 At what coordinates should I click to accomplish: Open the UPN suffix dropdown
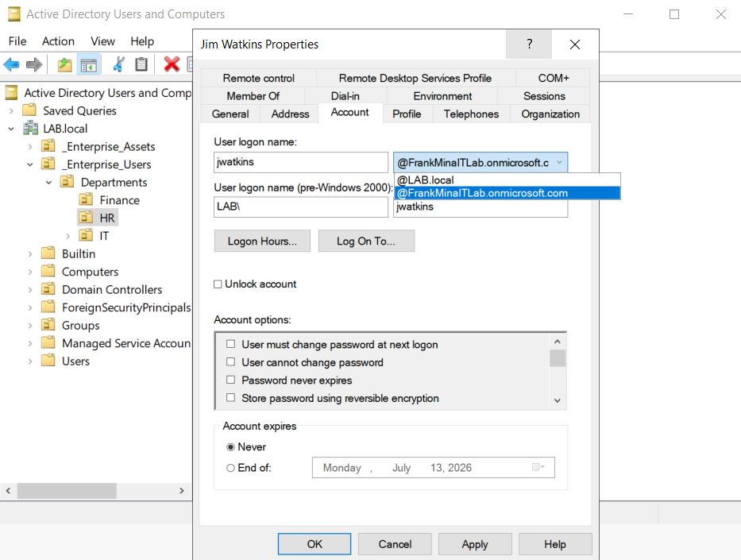click(560, 163)
